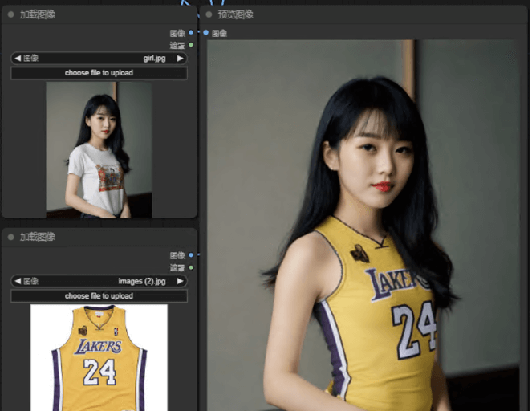Click the green mask output socket of the top load node
532x411 pixels.
click(191, 45)
